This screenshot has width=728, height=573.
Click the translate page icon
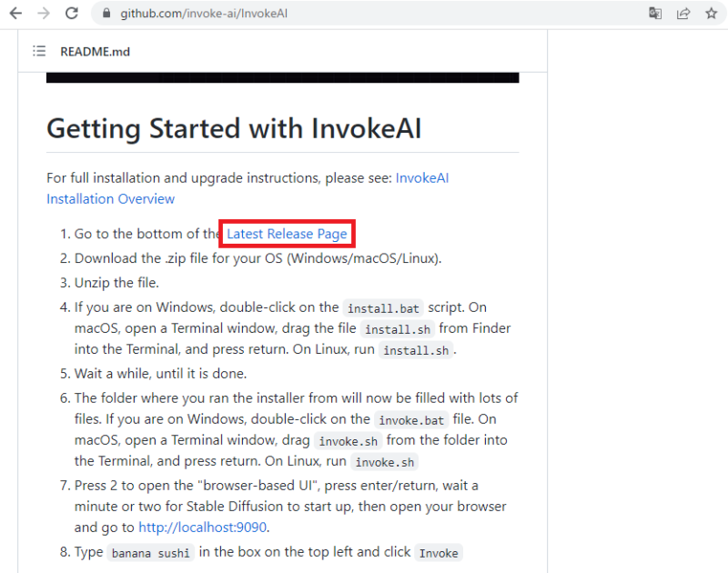[655, 14]
